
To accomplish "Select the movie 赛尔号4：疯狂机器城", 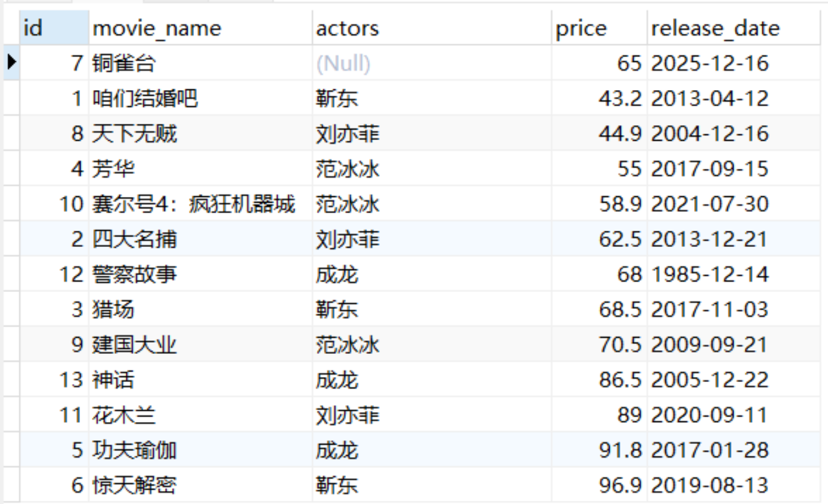I will (194, 204).
